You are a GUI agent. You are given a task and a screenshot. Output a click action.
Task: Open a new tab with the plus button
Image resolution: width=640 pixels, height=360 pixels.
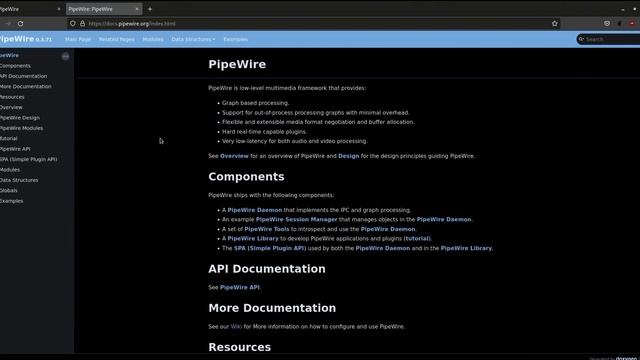pos(150,9)
